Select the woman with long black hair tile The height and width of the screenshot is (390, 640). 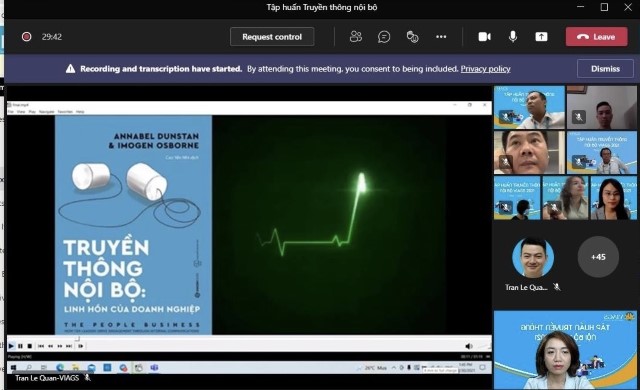(613, 198)
